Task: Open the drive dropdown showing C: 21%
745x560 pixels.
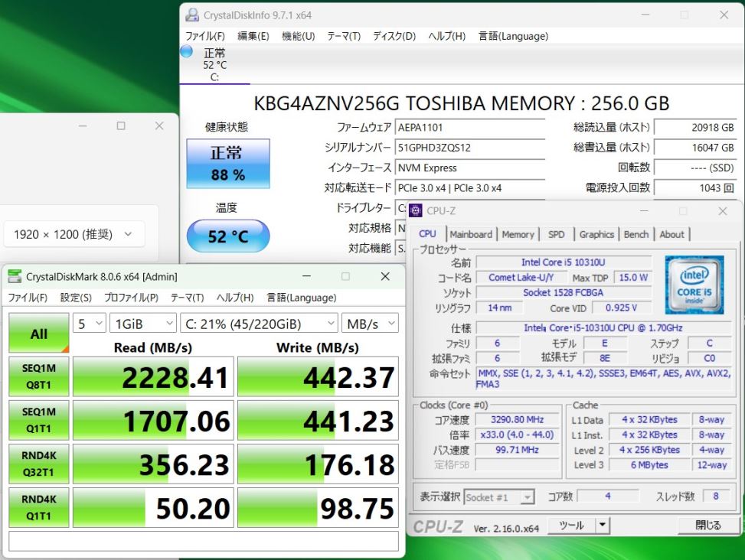Action: point(259,324)
